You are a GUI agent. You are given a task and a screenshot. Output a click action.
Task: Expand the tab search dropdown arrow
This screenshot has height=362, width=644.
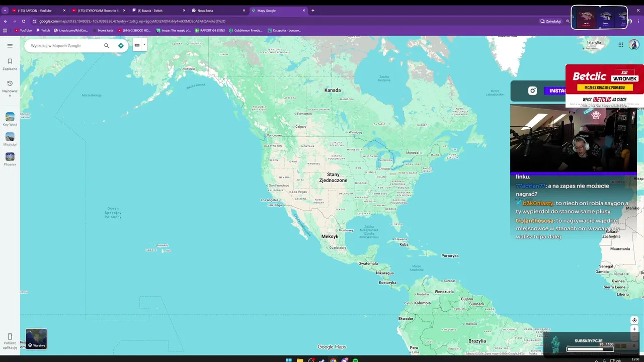click(x=5, y=11)
